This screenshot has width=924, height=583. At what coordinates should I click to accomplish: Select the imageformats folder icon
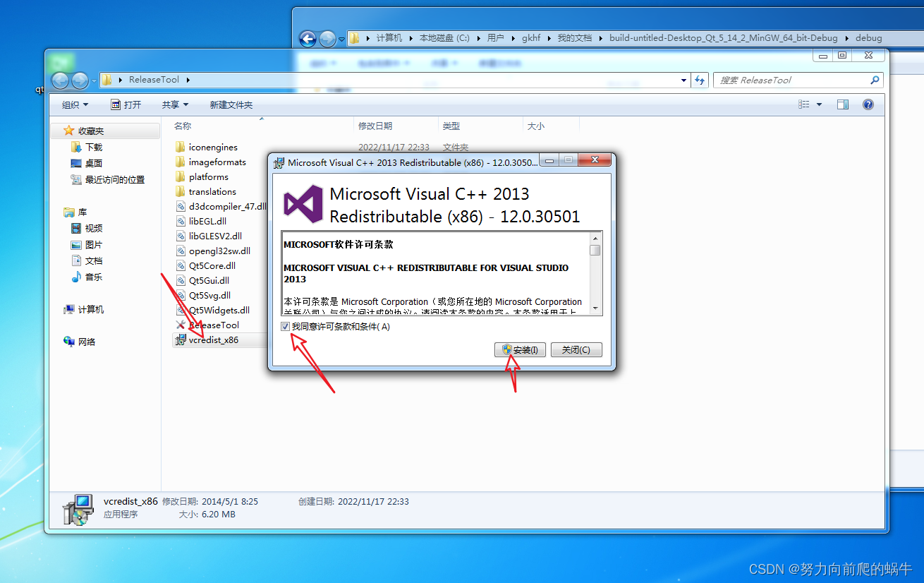pos(180,162)
